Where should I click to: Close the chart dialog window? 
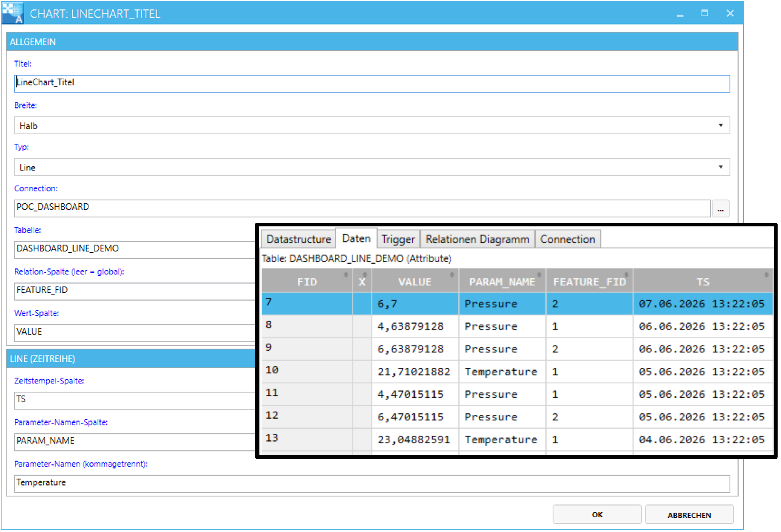(x=730, y=13)
